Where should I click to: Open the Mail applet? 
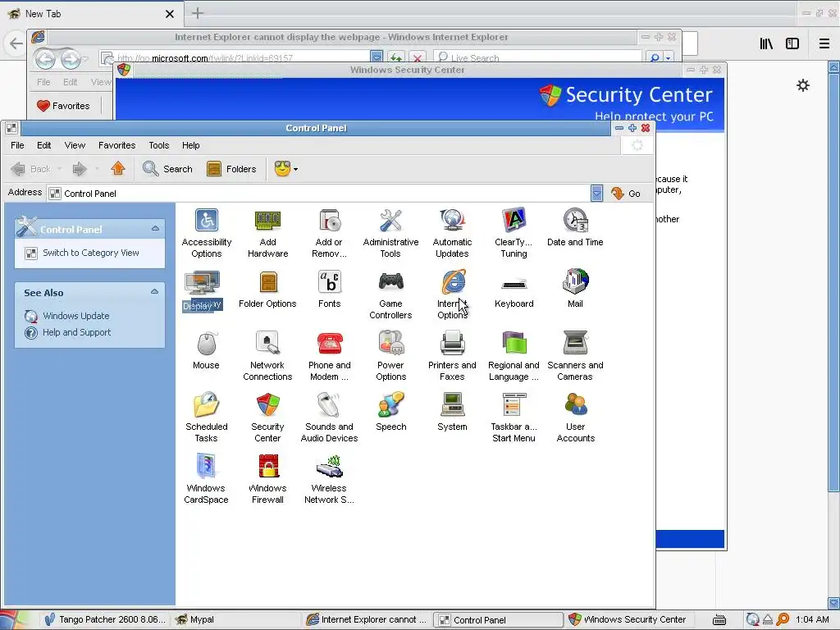pos(575,290)
